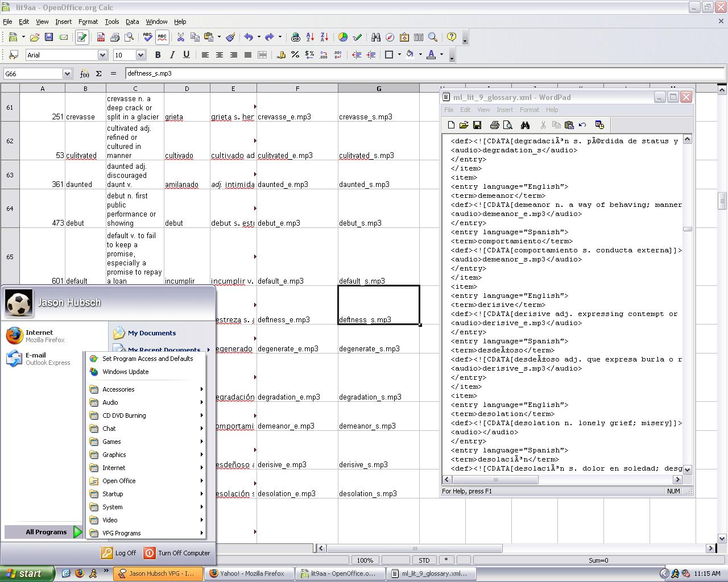Click the Sum sigma icon

coord(98,74)
